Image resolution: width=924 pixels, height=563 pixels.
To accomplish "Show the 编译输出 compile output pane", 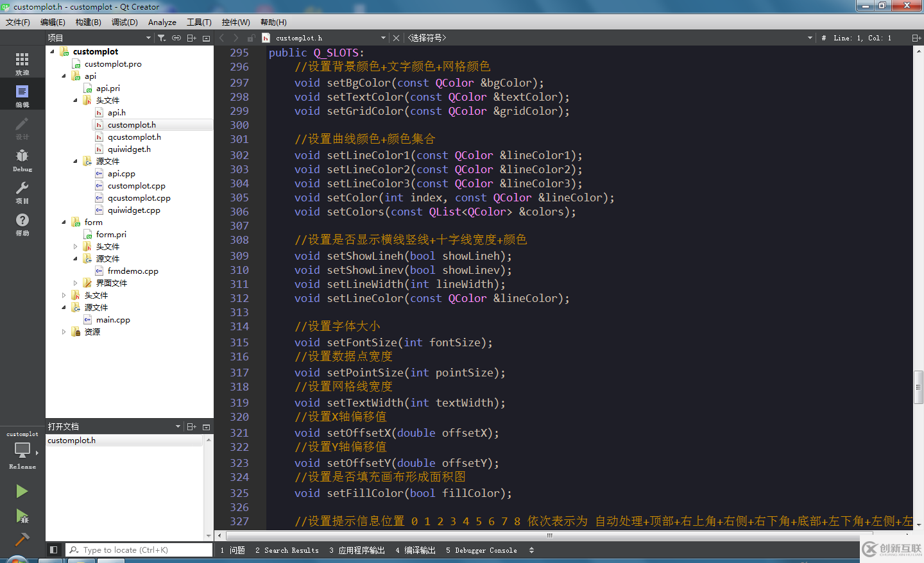I will (x=416, y=550).
